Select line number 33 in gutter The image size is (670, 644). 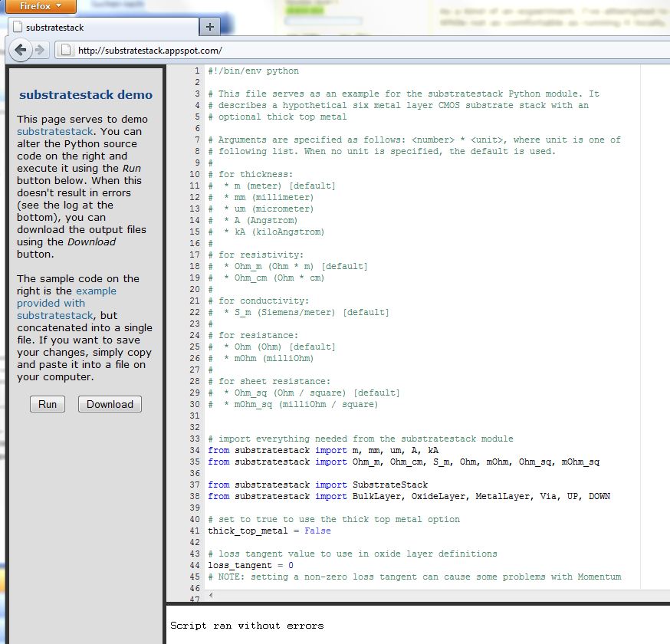tap(195, 439)
